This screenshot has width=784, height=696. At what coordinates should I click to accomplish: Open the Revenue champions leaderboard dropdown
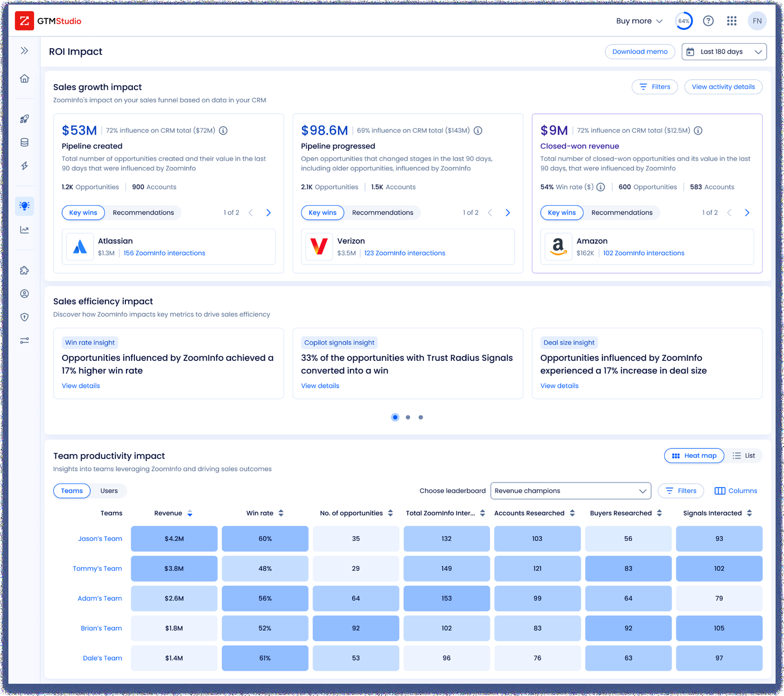pos(571,491)
